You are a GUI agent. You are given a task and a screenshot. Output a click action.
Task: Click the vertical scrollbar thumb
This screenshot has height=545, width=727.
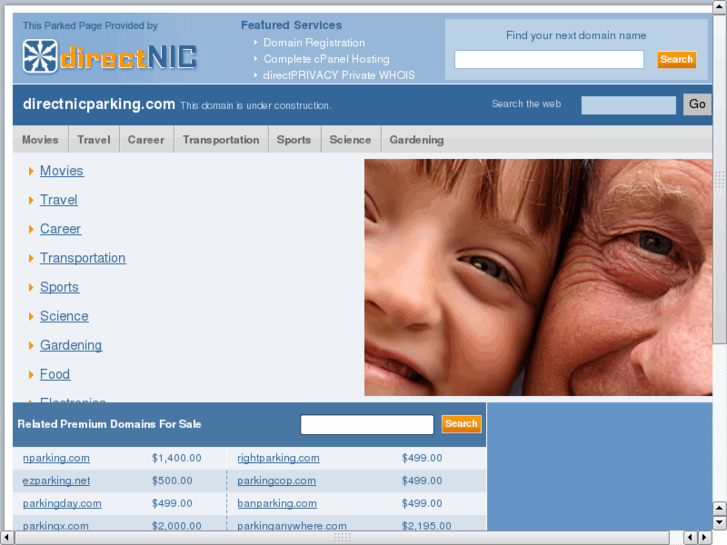point(719,179)
